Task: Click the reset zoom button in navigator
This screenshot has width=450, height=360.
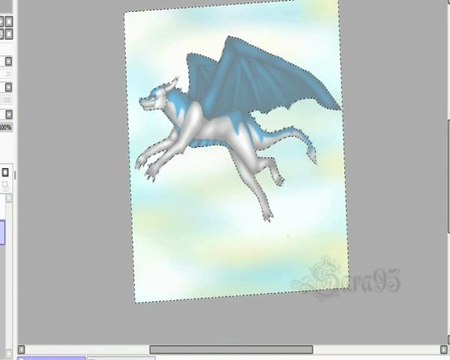Action: (x=9, y=22)
